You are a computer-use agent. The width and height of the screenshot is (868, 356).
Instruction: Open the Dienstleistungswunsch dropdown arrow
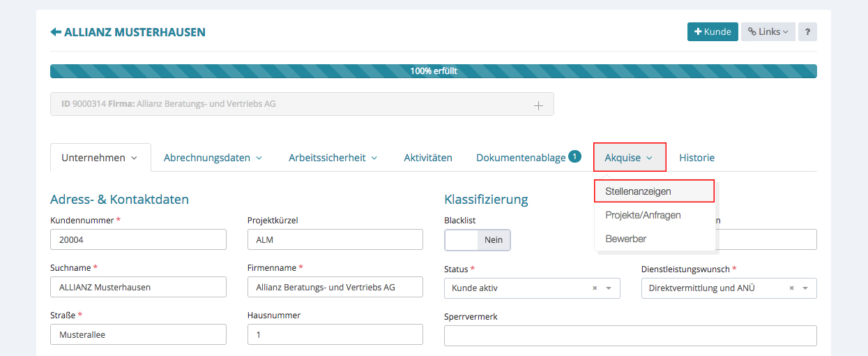tap(805, 288)
